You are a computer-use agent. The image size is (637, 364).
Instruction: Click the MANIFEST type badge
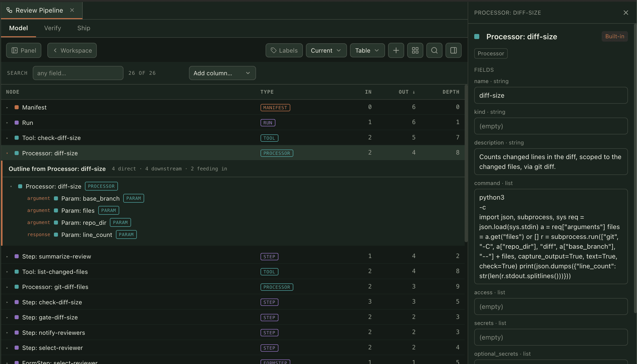coord(275,107)
